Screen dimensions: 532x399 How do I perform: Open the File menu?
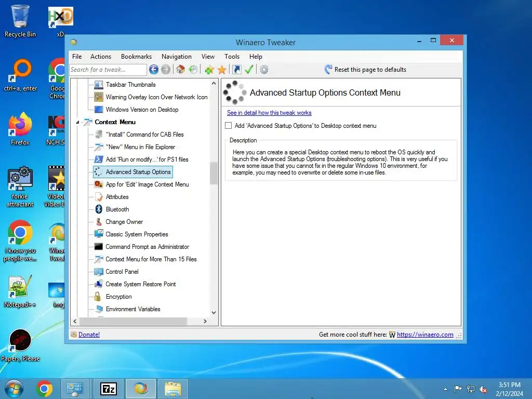[x=77, y=57]
